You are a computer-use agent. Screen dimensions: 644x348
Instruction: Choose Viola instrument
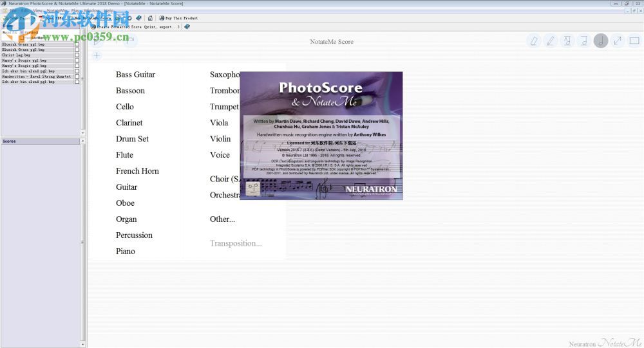219,123
